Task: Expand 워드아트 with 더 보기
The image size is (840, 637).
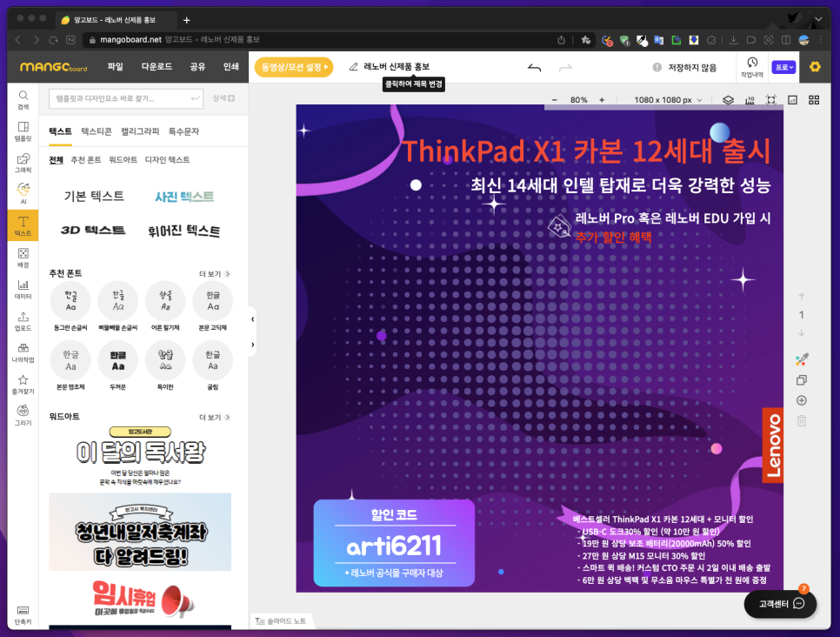Action: (x=214, y=417)
